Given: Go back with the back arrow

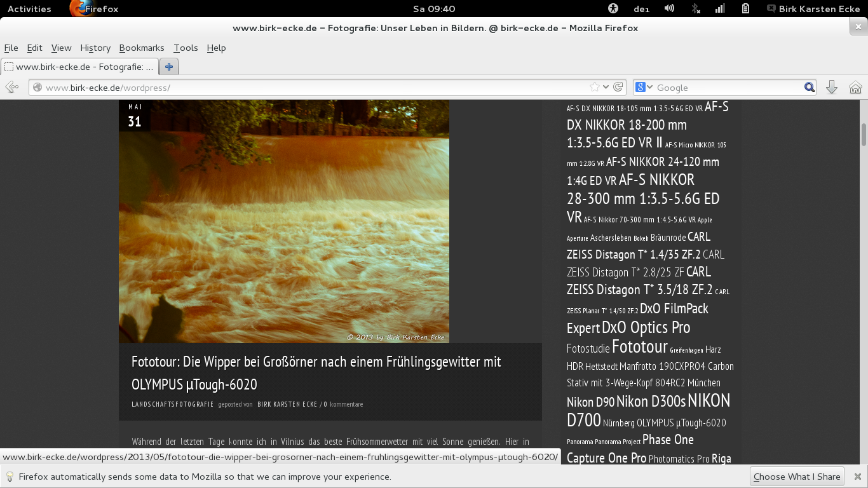Looking at the screenshot, I should pos(11,88).
